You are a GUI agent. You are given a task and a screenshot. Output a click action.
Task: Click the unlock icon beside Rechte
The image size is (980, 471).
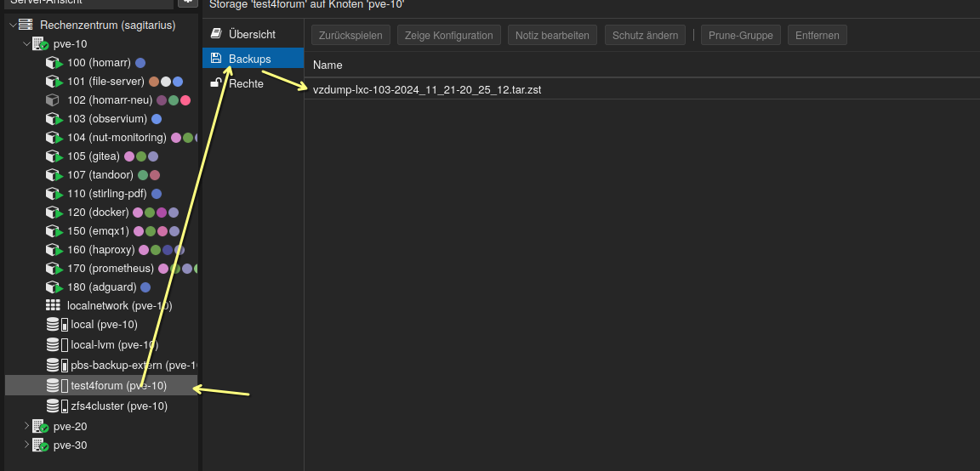tap(216, 82)
